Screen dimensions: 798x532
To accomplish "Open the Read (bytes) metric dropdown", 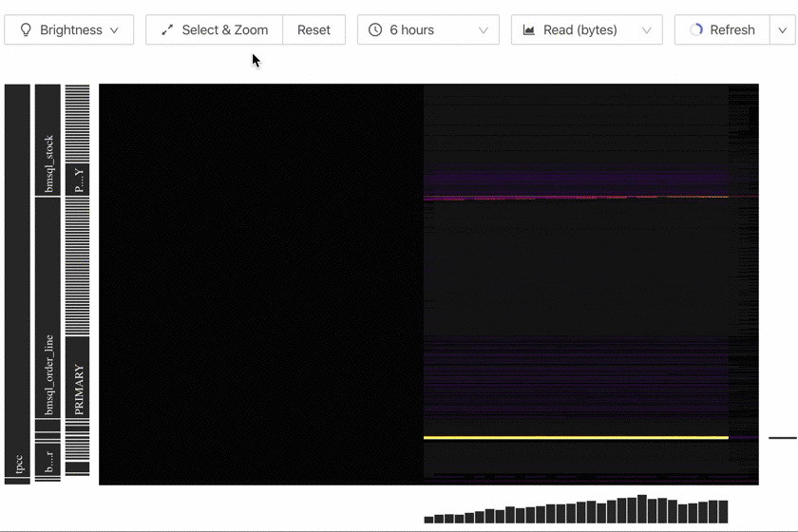I will click(586, 30).
